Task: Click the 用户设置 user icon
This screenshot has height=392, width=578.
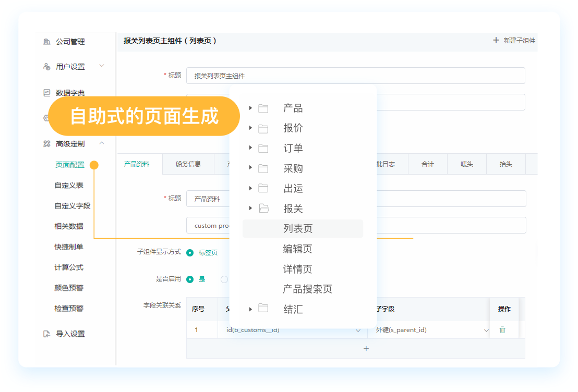Action: 47,67
